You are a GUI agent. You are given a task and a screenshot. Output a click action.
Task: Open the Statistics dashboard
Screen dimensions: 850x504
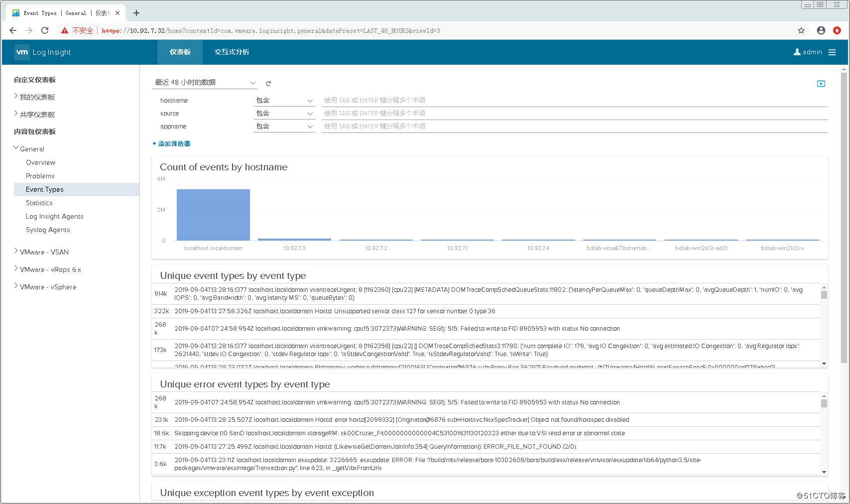[39, 203]
